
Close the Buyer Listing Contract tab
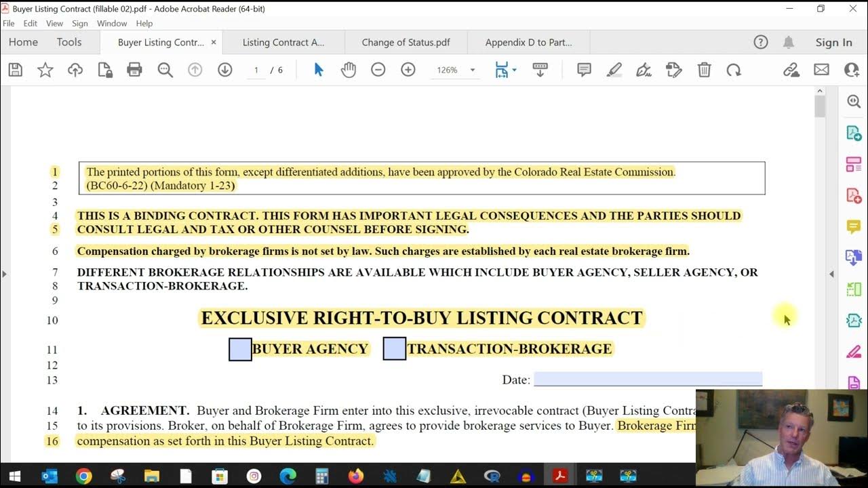214,42
